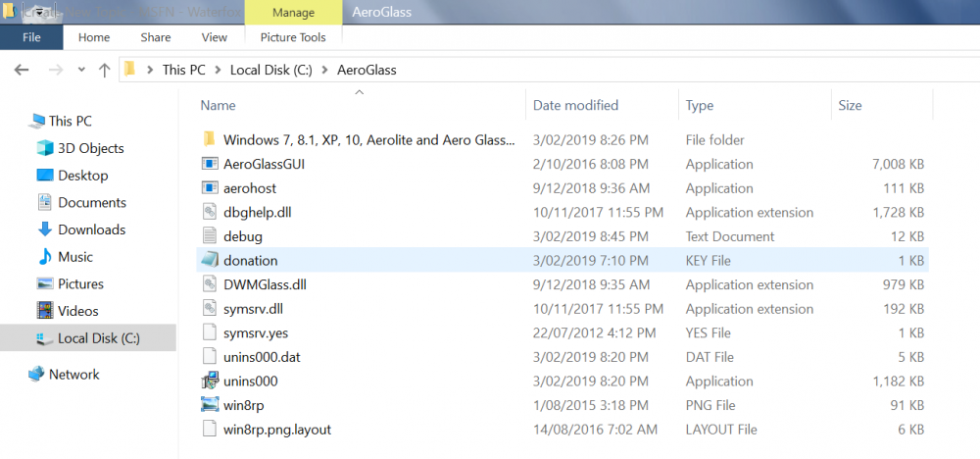Click the DWMGlass.dll file icon
Viewport: 980px width, 459px height.
[x=208, y=284]
